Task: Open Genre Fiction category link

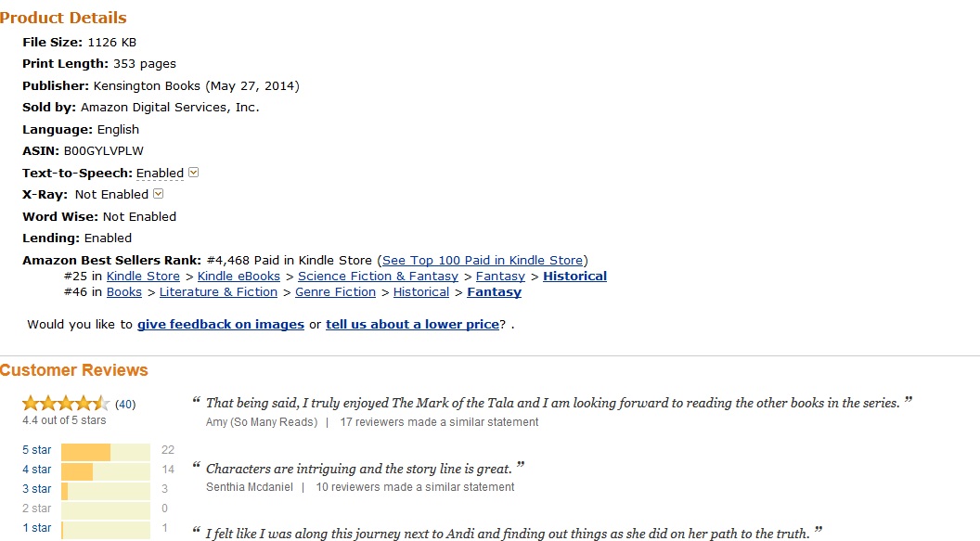Action: pyautogui.click(x=335, y=292)
